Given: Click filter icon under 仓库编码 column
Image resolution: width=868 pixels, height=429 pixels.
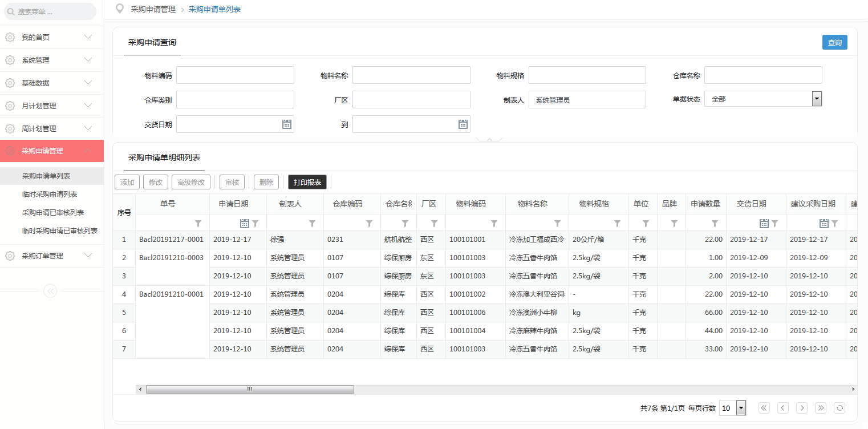Looking at the screenshot, I should pyautogui.click(x=369, y=223).
